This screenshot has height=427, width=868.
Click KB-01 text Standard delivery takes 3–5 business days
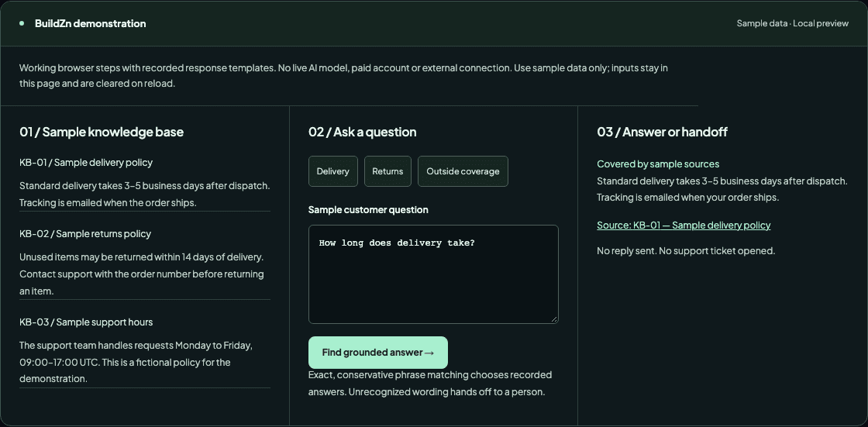(145, 185)
